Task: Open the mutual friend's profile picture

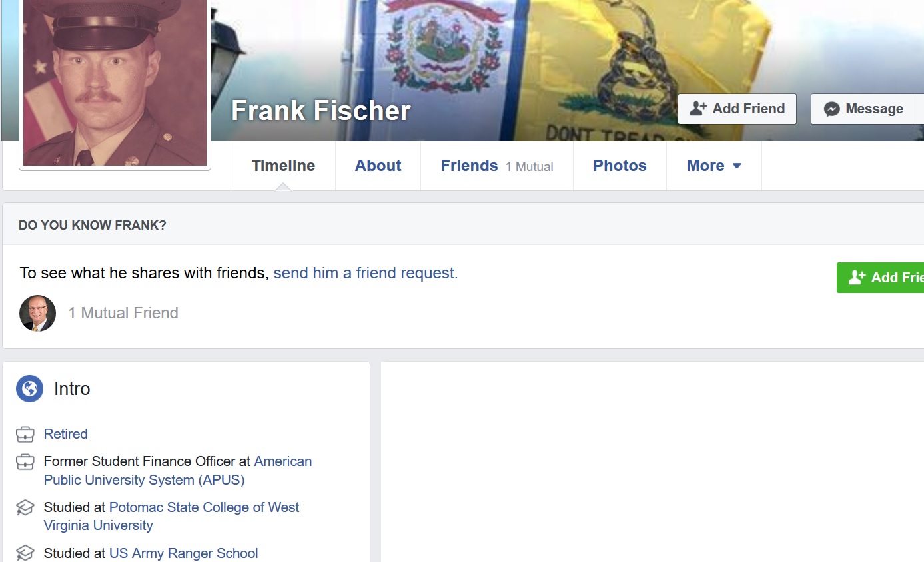Action: 37,313
